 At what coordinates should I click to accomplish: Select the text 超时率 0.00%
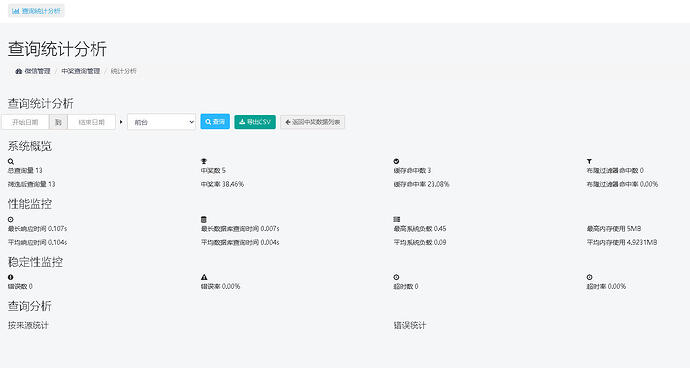coord(606,286)
